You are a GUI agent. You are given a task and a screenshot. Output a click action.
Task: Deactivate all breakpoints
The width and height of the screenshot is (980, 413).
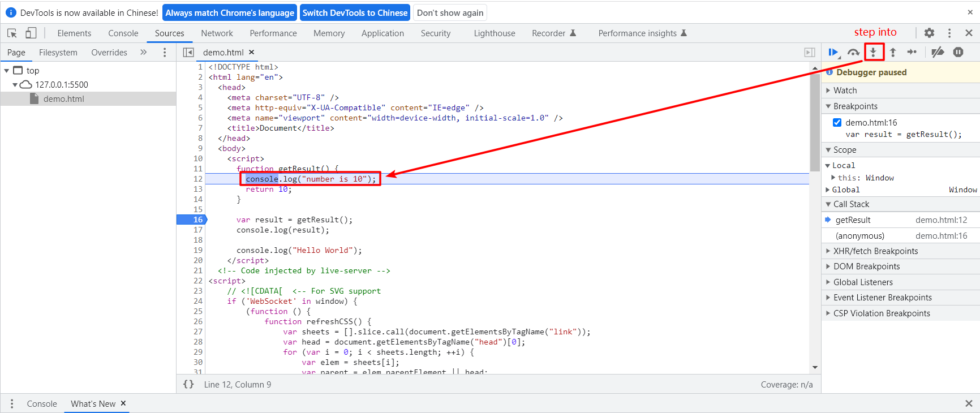(938, 52)
